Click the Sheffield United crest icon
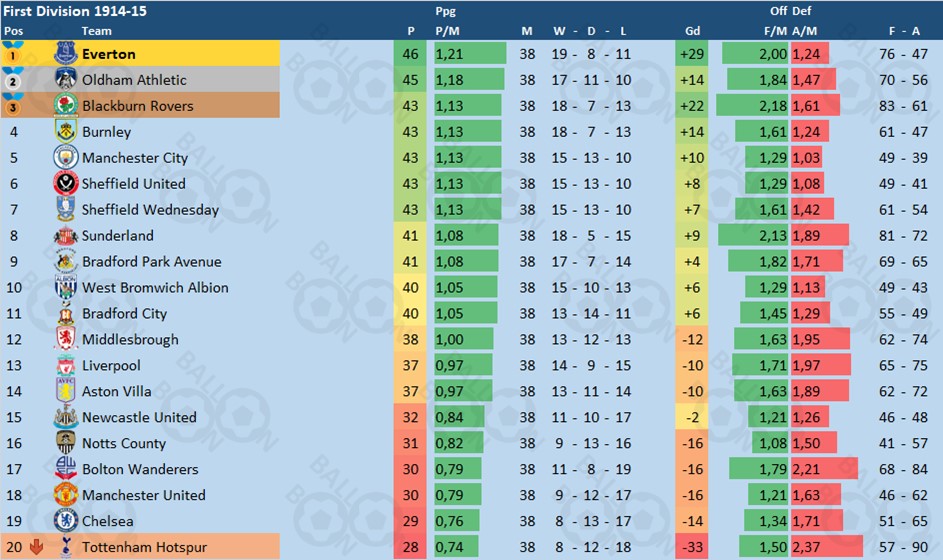The width and height of the screenshot is (943, 560). pyautogui.click(x=66, y=183)
